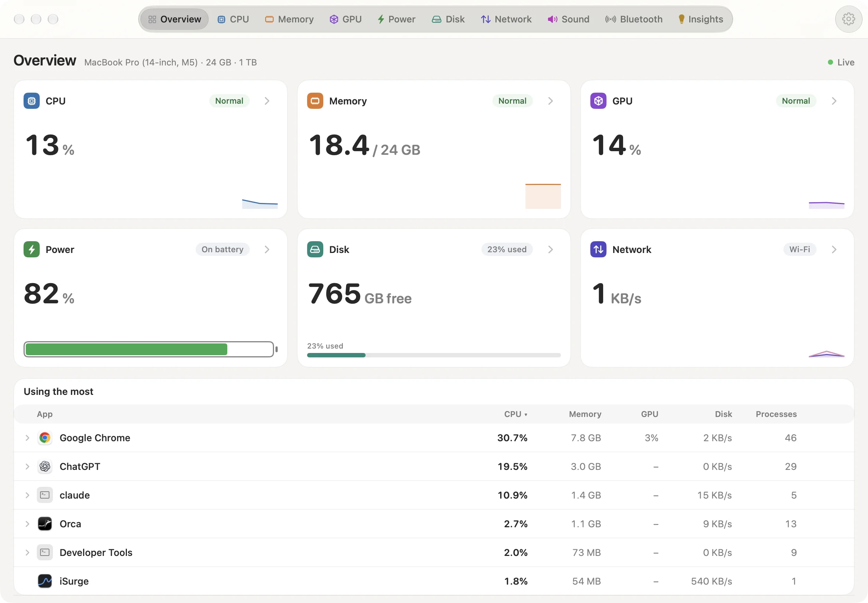The width and height of the screenshot is (868, 603).
Task: Expand the Google Chrome process row
Action: [27, 438]
